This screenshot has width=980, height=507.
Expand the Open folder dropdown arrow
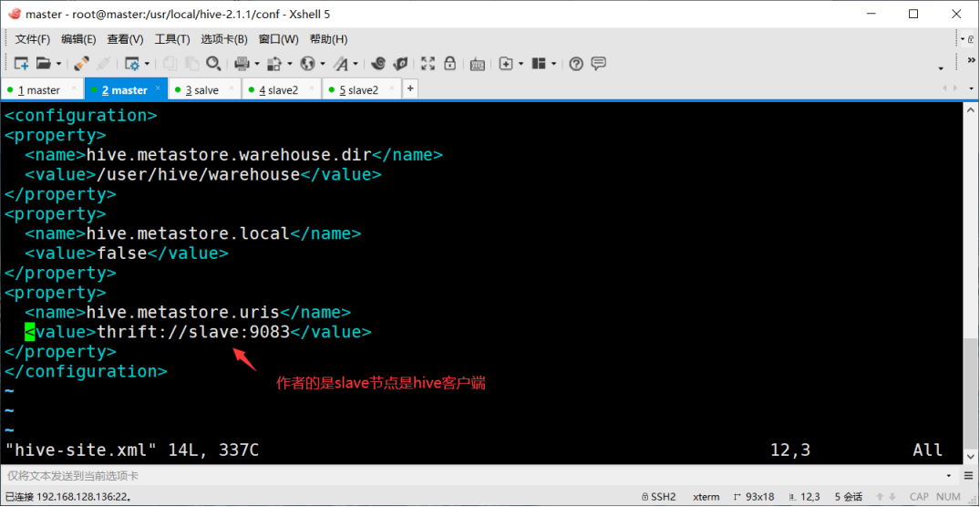[x=58, y=64]
